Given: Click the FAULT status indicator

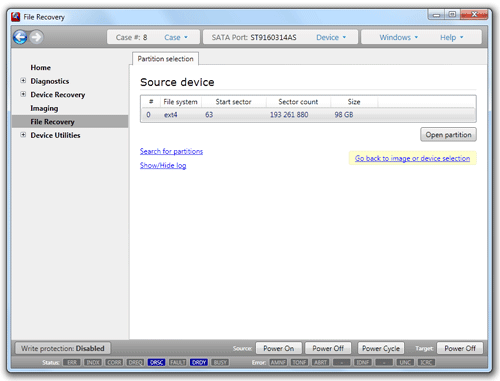Looking at the screenshot, I should 178,362.
